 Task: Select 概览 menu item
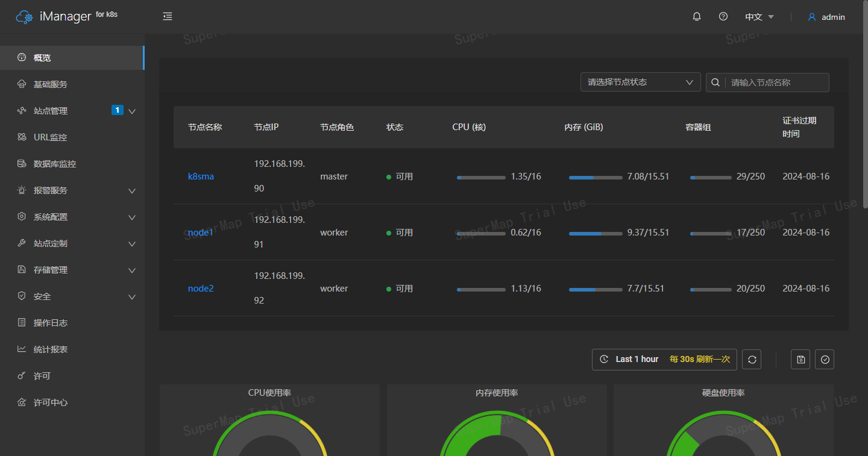pyautogui.click(x=72, y=58)
